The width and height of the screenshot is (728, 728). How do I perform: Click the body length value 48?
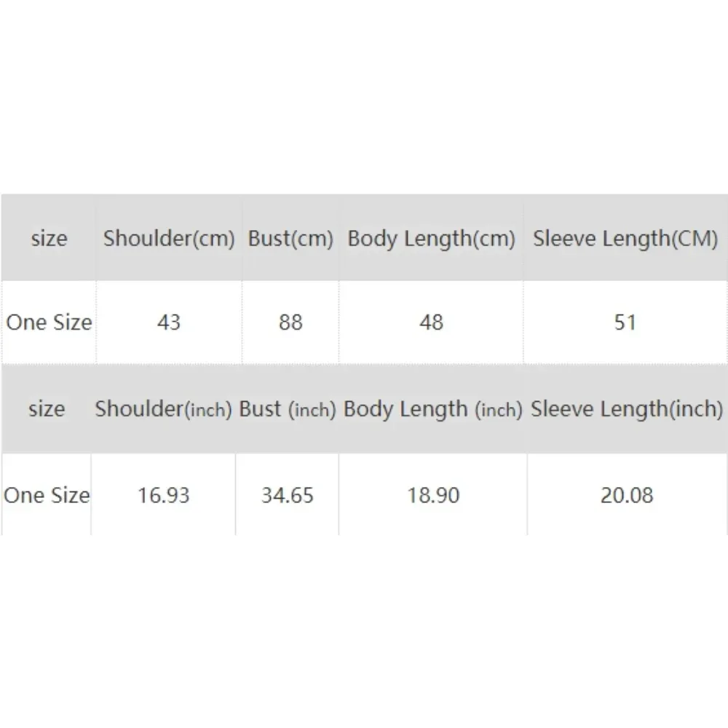431,322
